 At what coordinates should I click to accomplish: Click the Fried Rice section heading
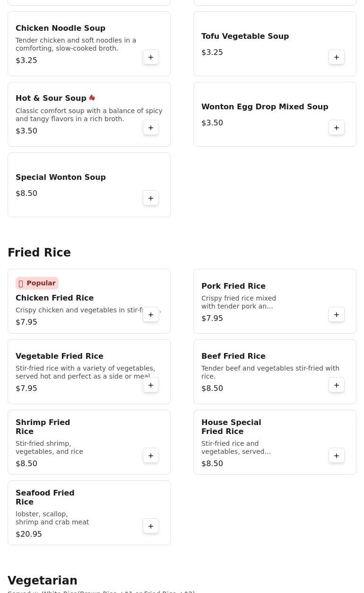click(39, 253)
